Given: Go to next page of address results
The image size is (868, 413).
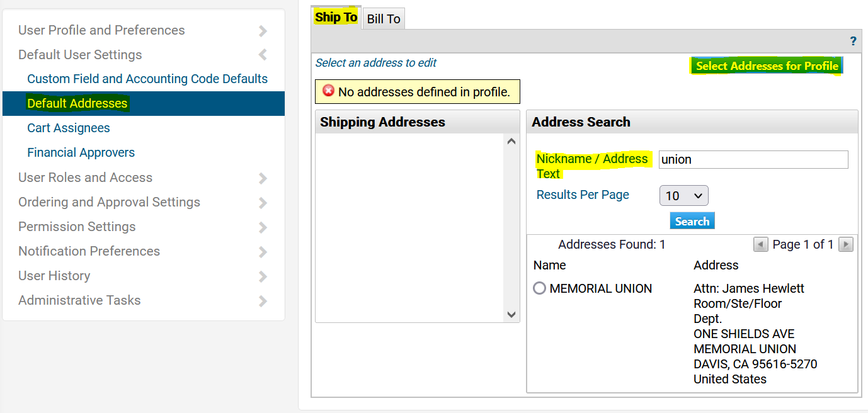Looking at the screenshot, I should click(846, 244).
